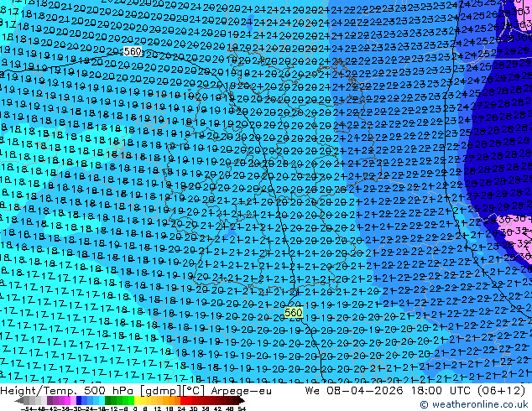Click the white 560 contour label
The width and height of the screenshot is (532, 411).
[x=133, y=51]
